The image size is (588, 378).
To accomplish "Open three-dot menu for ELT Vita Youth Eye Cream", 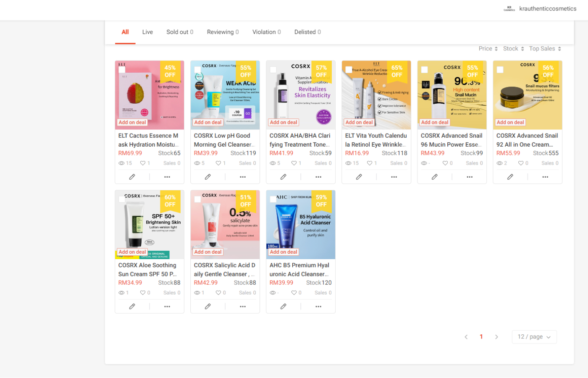I will point(394,177).
